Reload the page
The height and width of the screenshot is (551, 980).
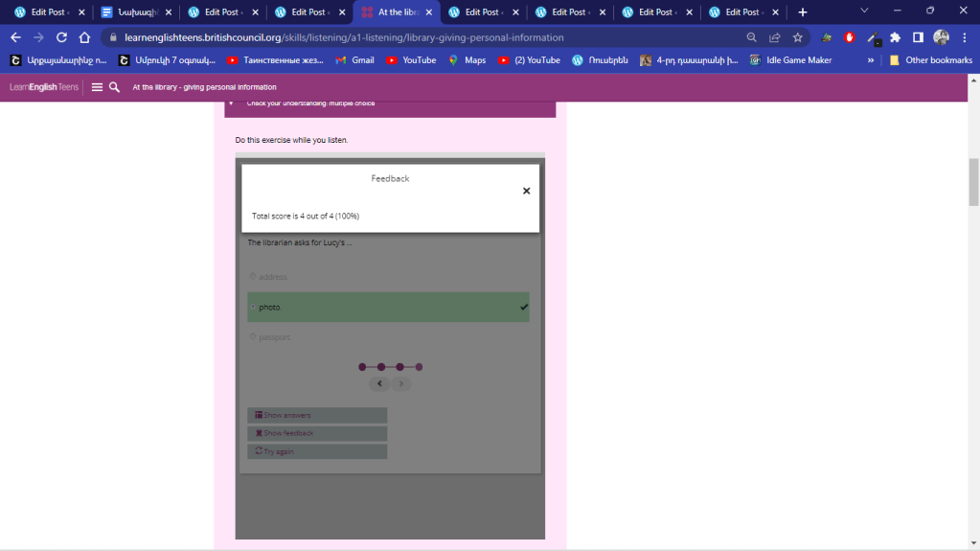(x=61, y=37)
